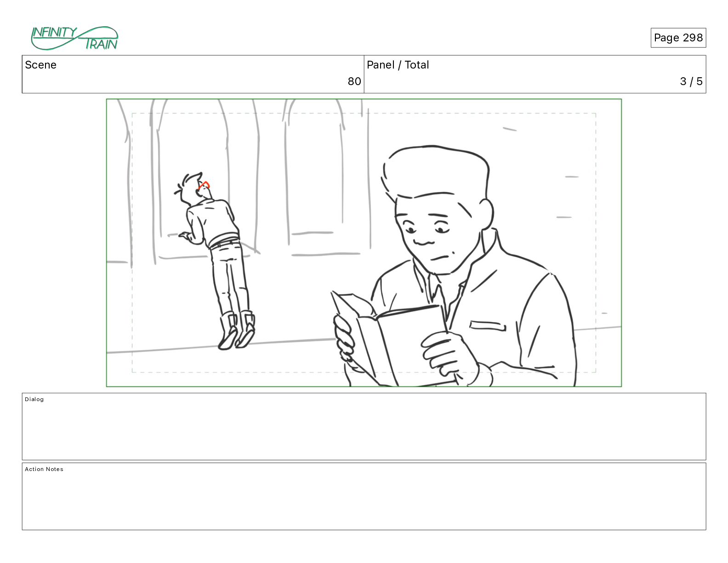The width and height of the screenshot is (728, 563).
Task: Click the "Page 298" label
Action: [x=678, y=38]
